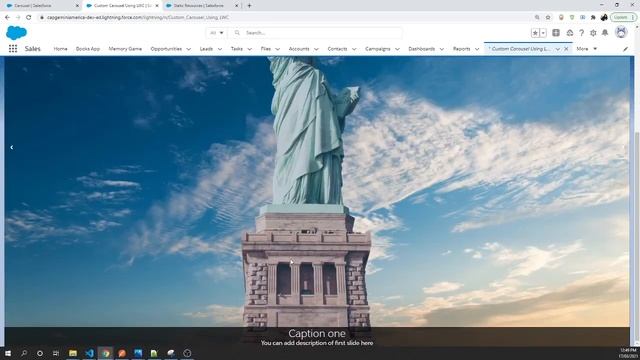Screen dimensions: 640x360
Task: Open the Favorites list dropdown arrow
Action: point(543,33)
